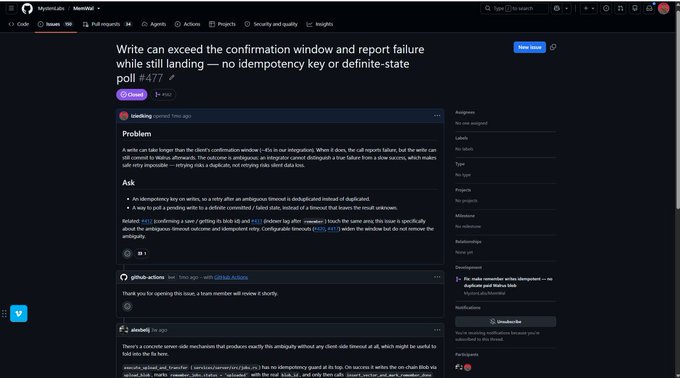
Task: Open linked PR 'Fix: make remember writes idempotent'
Action: (508, 282)
